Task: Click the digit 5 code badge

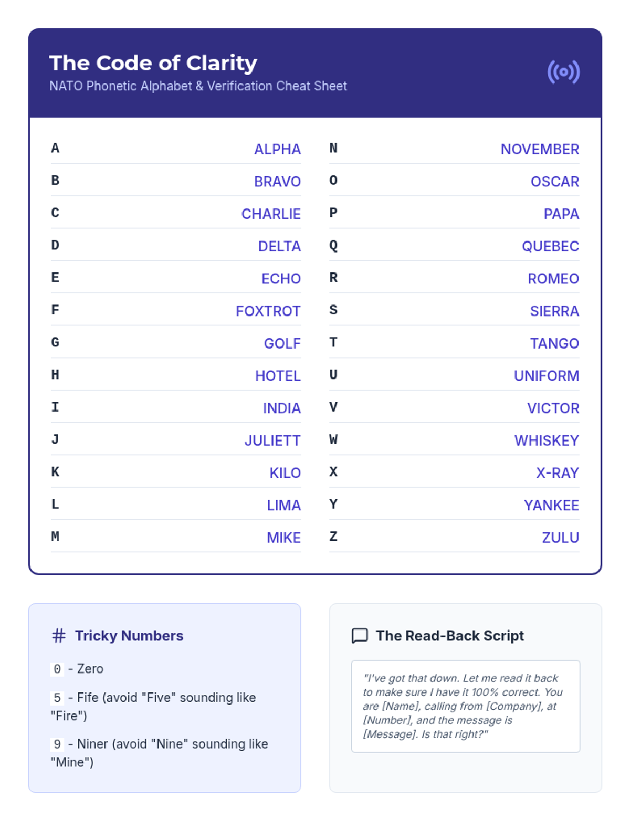Action: coord(57,698)
